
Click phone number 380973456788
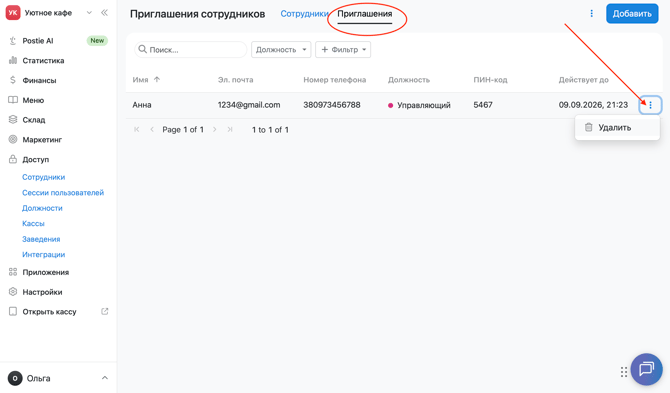pos(332,105)
